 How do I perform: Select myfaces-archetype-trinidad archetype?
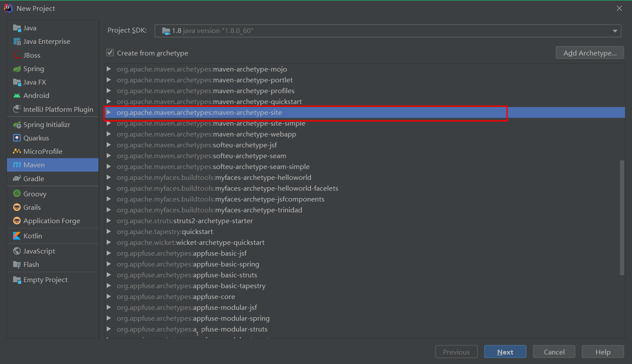click(365, 210)
